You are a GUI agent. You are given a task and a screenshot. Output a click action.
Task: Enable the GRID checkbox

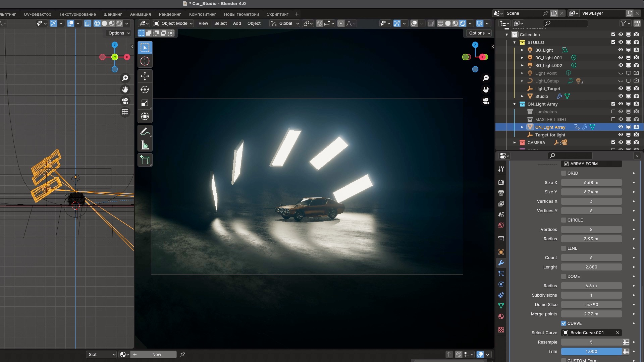[564, 173]
